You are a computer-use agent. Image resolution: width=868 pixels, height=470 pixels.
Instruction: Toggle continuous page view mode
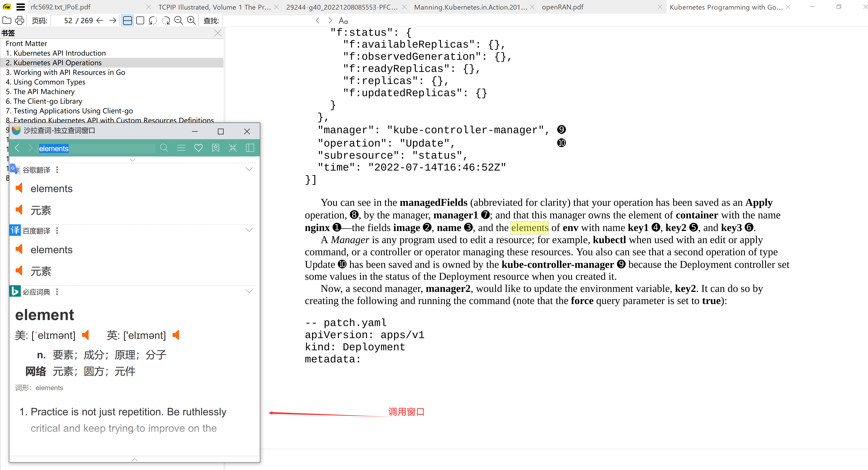[127, 21]
